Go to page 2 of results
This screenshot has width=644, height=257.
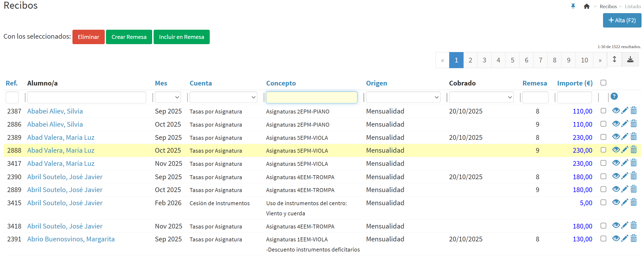pos(470,60)
